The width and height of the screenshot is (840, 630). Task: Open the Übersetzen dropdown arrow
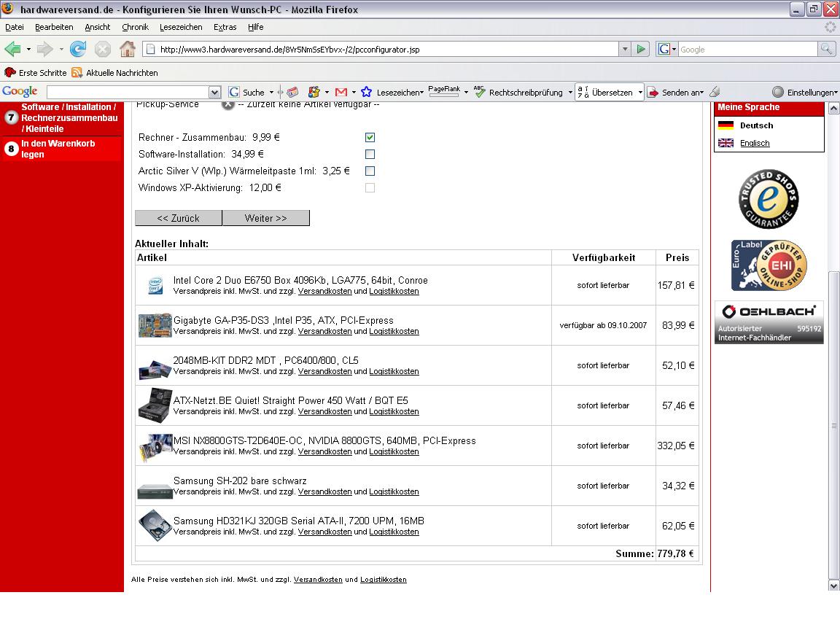click(639, 92)
